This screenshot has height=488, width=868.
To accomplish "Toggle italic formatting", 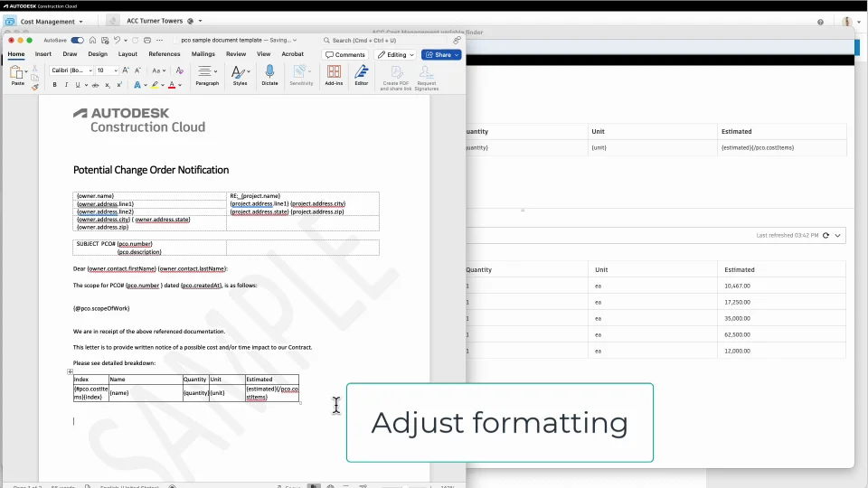I will [x=66, y=85].
